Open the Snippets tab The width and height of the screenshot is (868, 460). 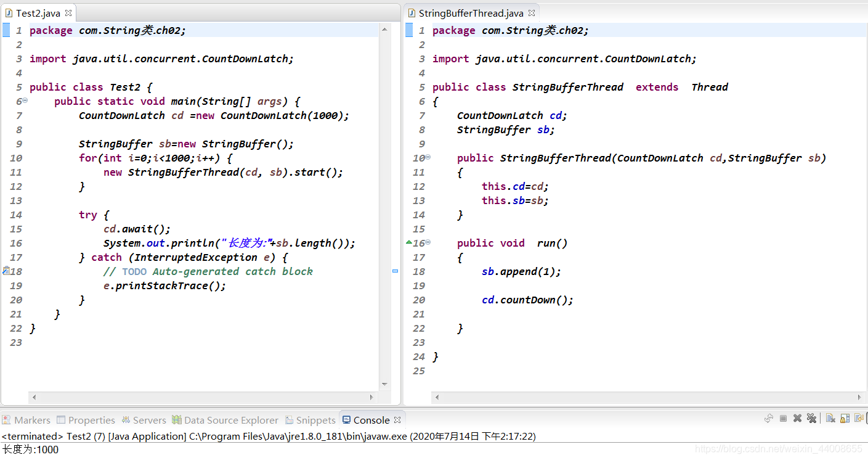pos(310,420)
